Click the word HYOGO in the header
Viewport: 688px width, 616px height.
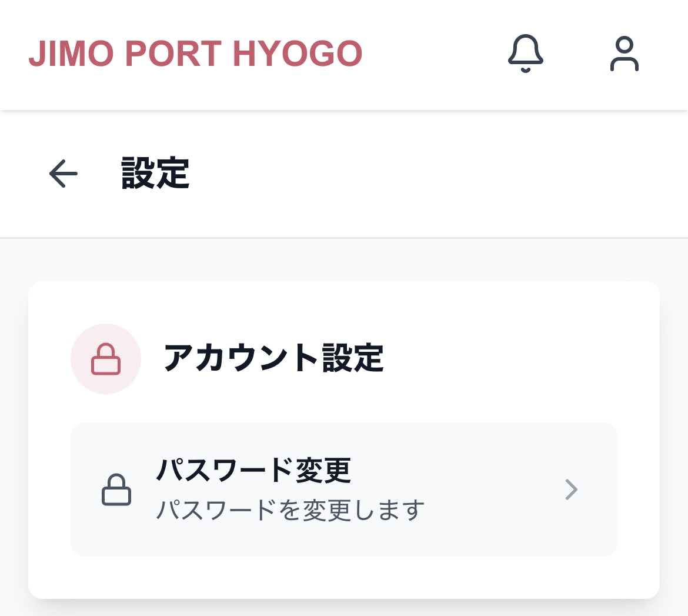point(298,54)
